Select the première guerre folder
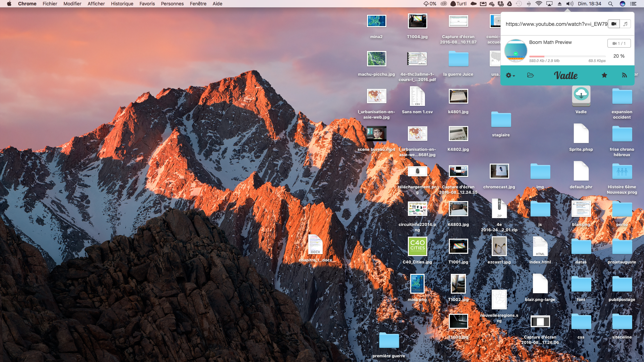 389,340
